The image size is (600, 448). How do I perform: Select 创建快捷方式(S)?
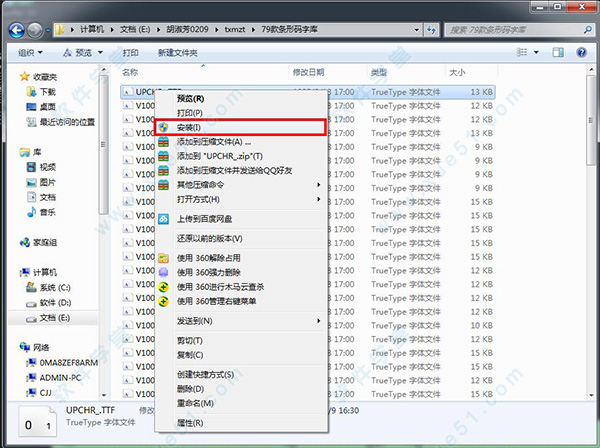pos(240,375)
